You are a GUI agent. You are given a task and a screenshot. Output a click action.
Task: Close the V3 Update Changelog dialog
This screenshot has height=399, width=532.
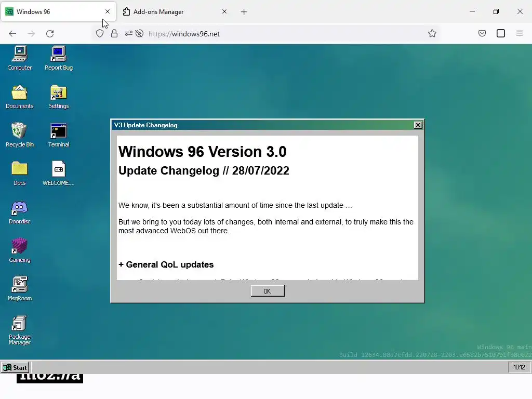(418, 125)
